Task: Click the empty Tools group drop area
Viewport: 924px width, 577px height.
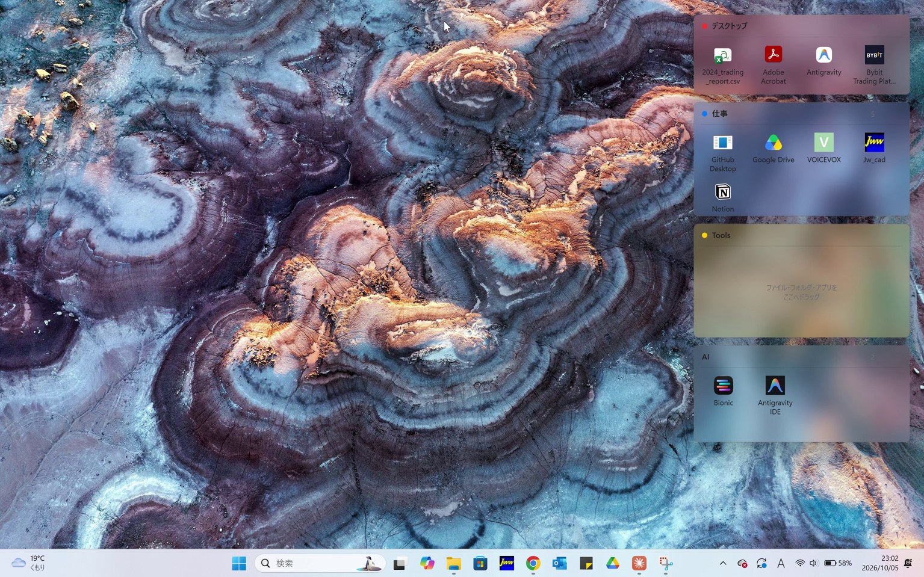Action: click(x=802, y=292)
